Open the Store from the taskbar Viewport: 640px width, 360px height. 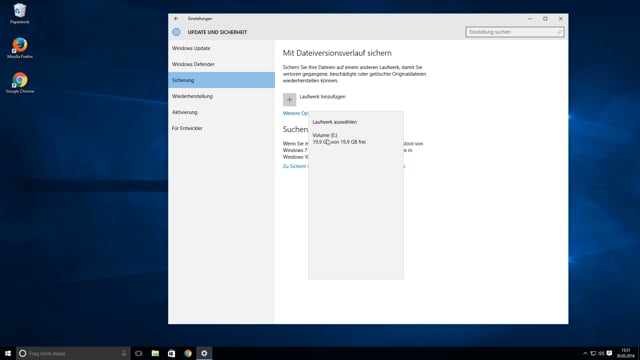pos(171,353)
